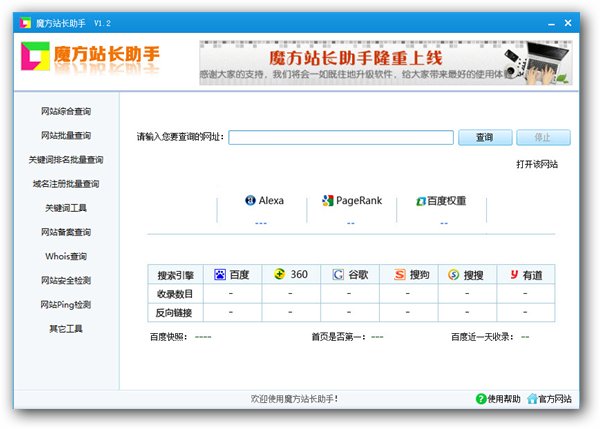Click the 请输入您要查询的网址 label
600x429 pixels.
point(180,137)
